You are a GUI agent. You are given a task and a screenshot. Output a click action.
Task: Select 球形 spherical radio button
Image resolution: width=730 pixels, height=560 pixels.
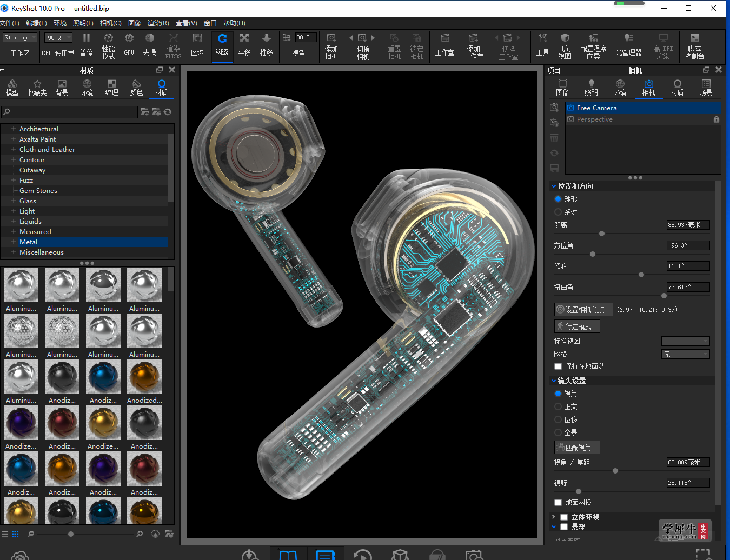click(558, 199)
